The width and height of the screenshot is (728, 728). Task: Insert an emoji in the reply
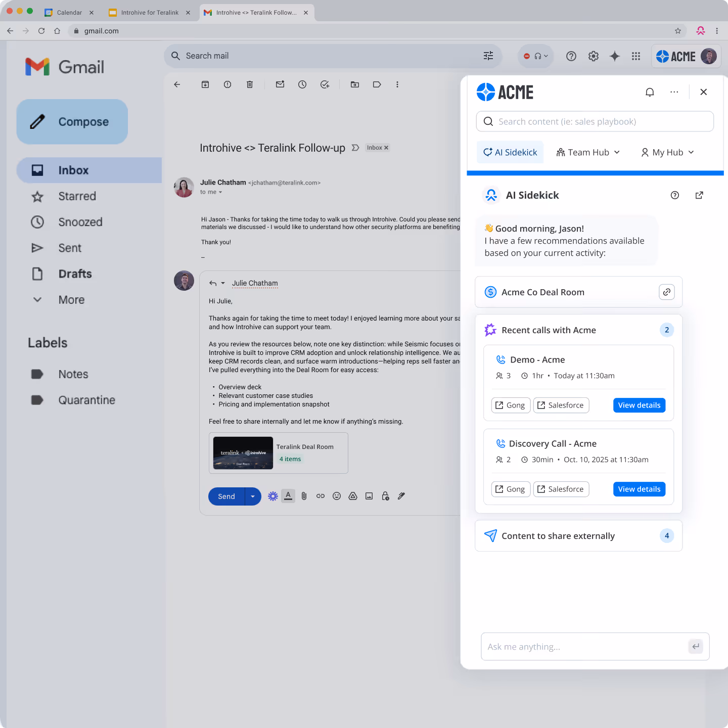click(337, 496)
